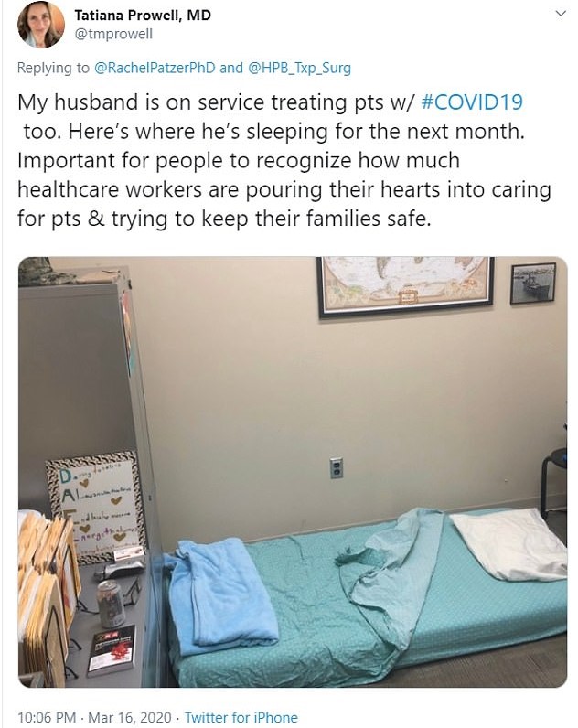The height and width of the screenshot is (728, 578).
Task: Click the Mar 16, 2020 date
Action: [x=130, y=717]
